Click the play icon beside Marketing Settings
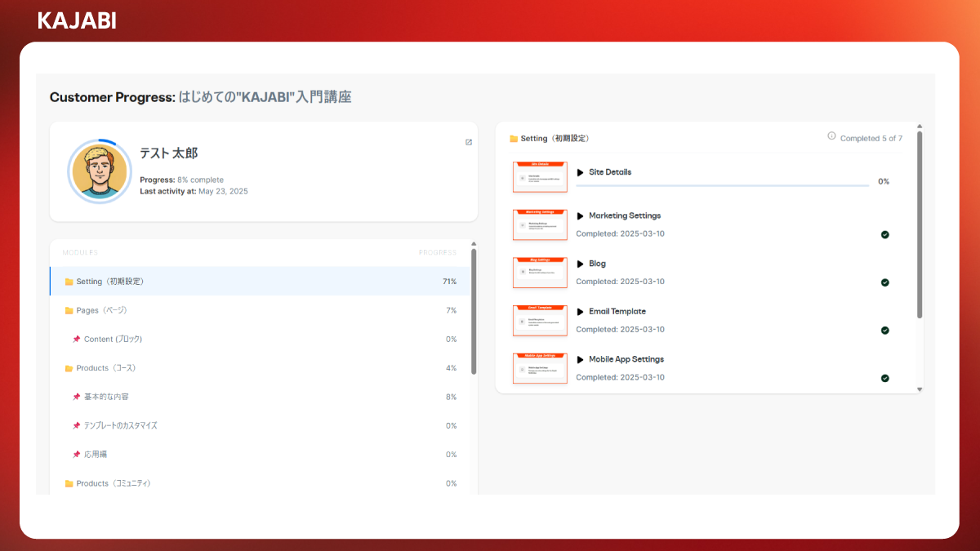This screenshot has height=551, width=980. [x=581, y=216]
